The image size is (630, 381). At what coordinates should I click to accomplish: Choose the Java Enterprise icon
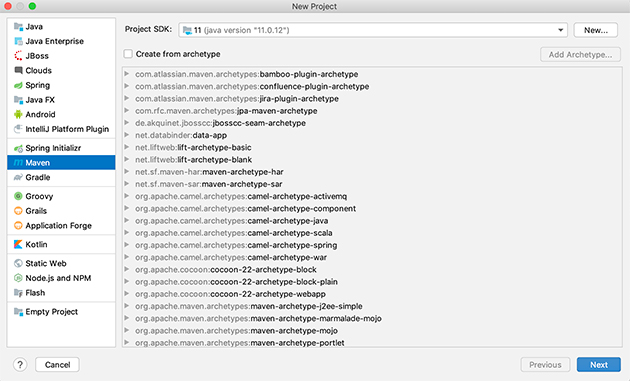18,41
